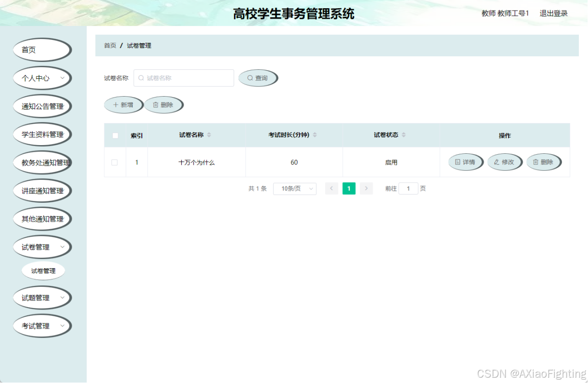
Task: Select 讲座通知管理 in the sidebar
Action: pos(42,191)
